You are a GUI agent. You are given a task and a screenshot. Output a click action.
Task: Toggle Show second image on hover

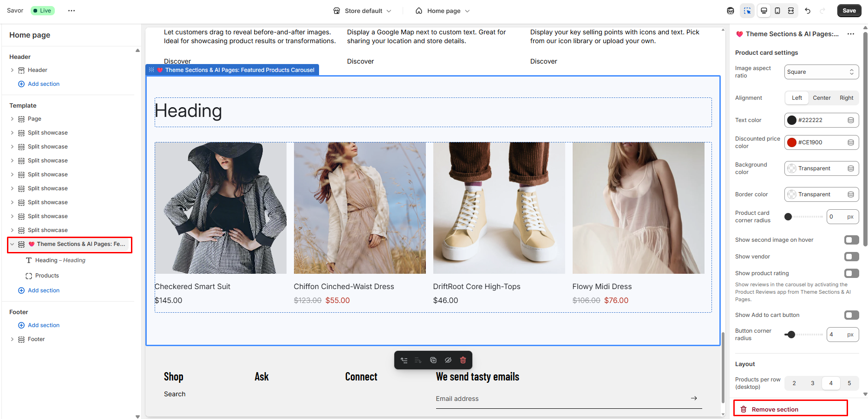[852, 240]
